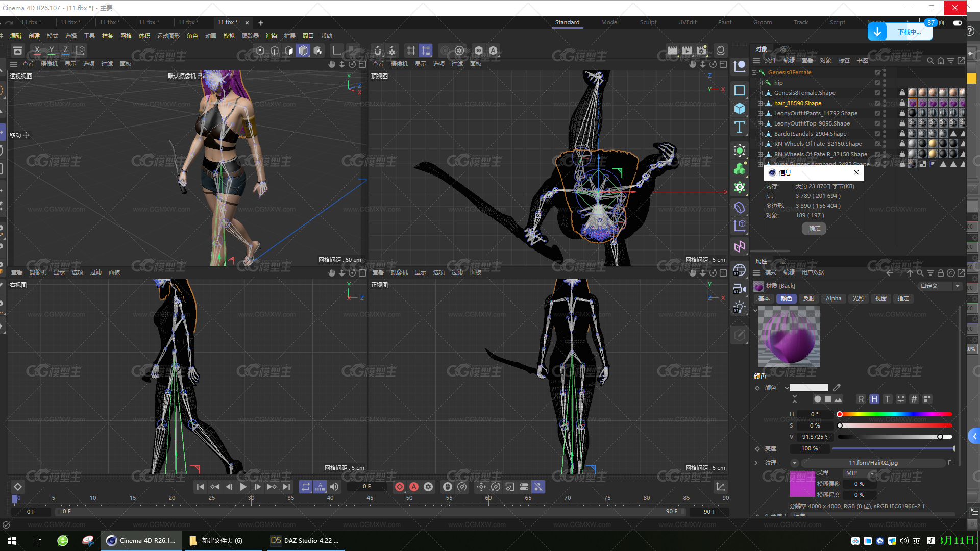The height and width of the screenshot is (551, 980).
Task: Lock the Attributes panel with padlock icon
Action: (940, 273)
